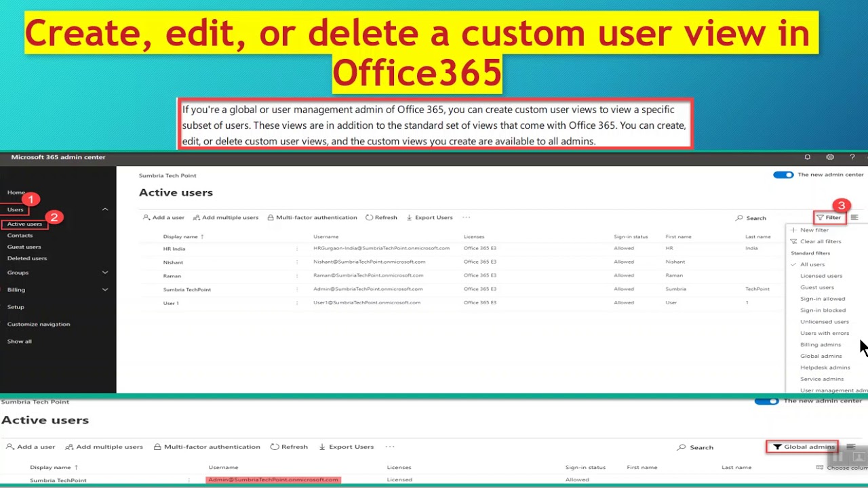Open the Global admins filter dropdown button

click(803, 447)
